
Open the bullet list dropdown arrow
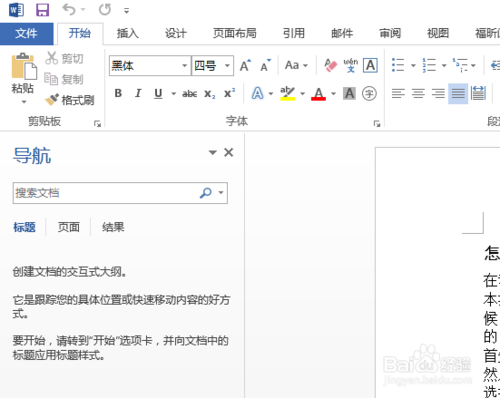point(413,65)
